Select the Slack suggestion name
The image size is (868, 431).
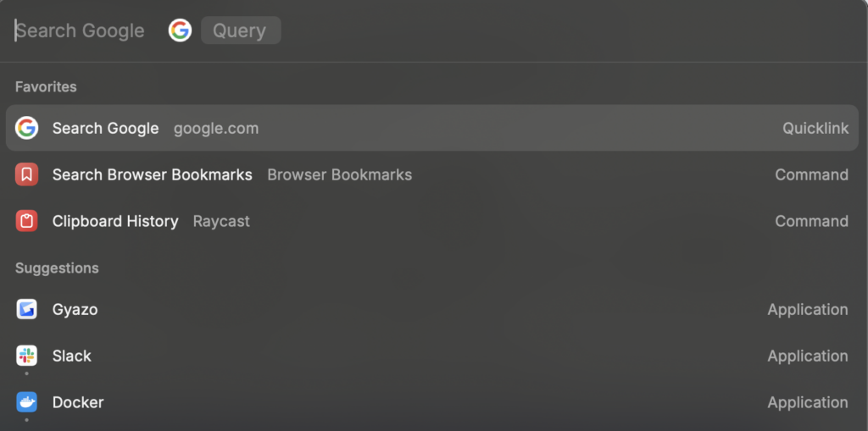(71, 356)
